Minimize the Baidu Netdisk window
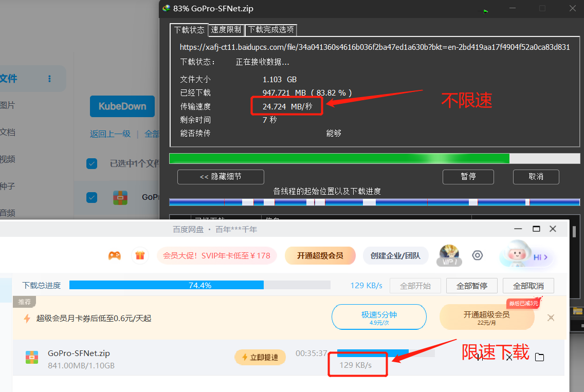This screenshot has width=584, height=392. pos(518,229)
